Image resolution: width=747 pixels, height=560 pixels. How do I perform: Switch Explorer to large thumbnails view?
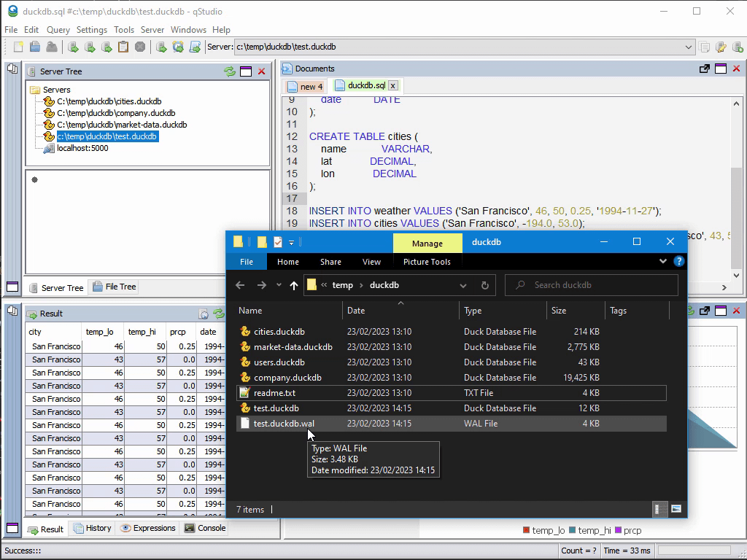point(676,509)
